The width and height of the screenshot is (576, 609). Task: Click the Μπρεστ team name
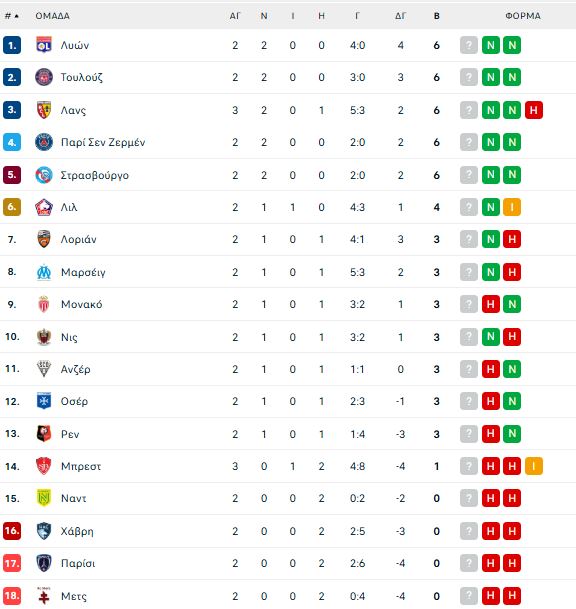pyautogui.click(x=81, y=466)
